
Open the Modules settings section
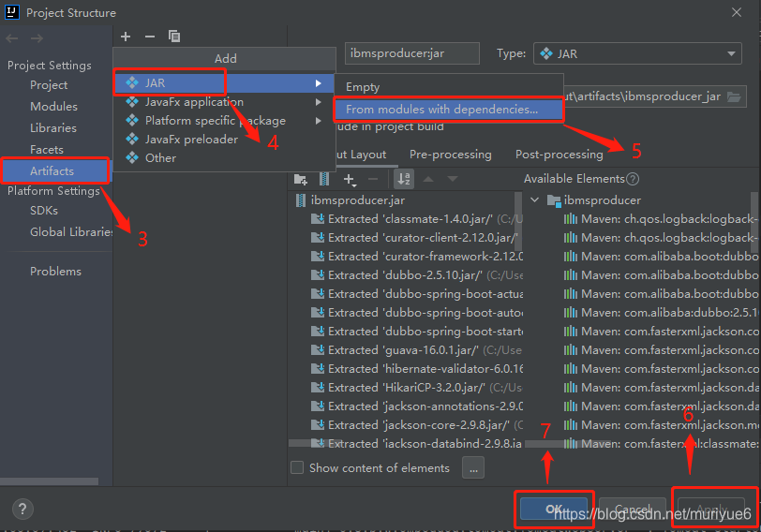click(53, 106)
